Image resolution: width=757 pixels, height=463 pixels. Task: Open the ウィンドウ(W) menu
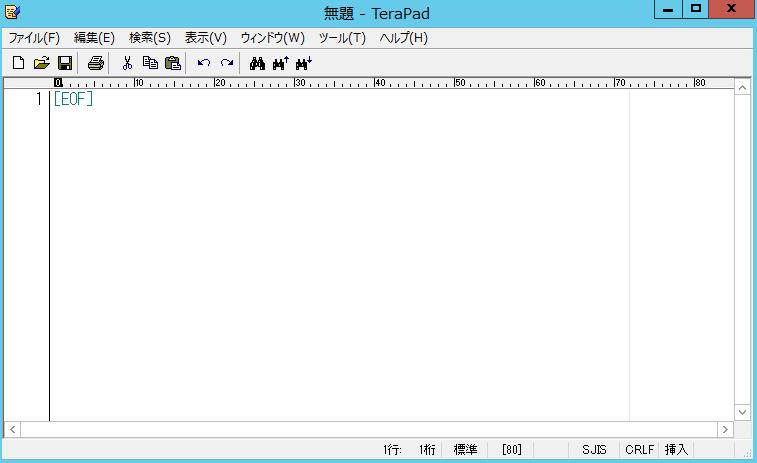click(x=272, y=38)
